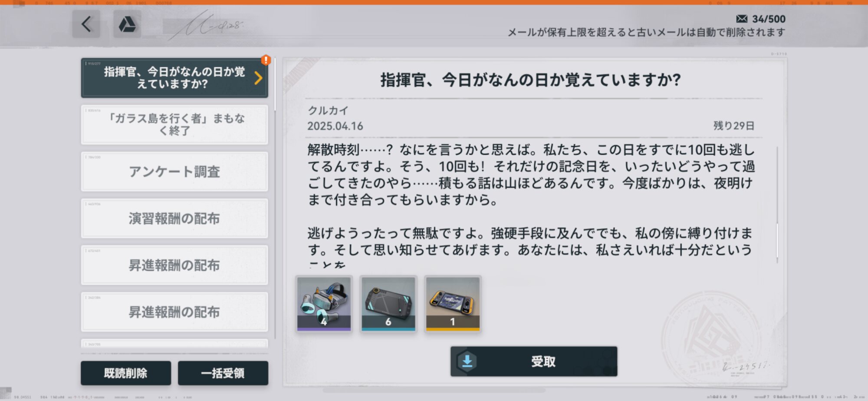The height and width of the screenshot is (401, 868).
Task: Expand the orange chevron on selected mail
Action: [259, 78]
